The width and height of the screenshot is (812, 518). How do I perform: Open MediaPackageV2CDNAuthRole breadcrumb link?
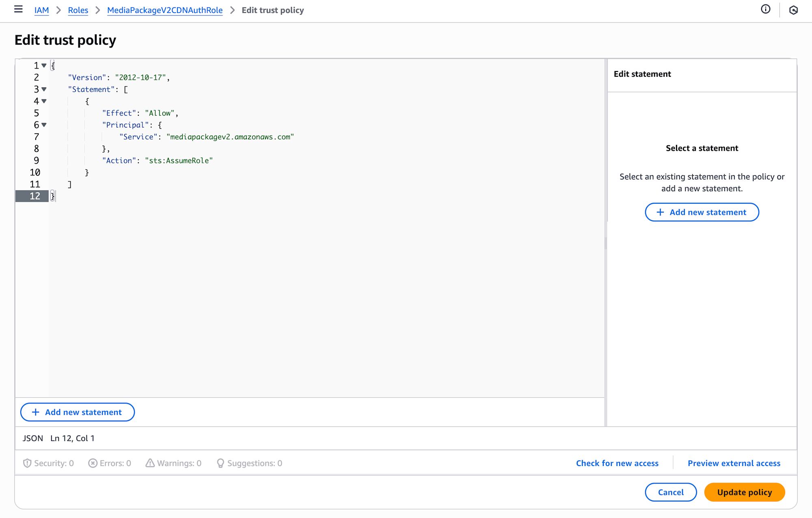tap(165, 10)
